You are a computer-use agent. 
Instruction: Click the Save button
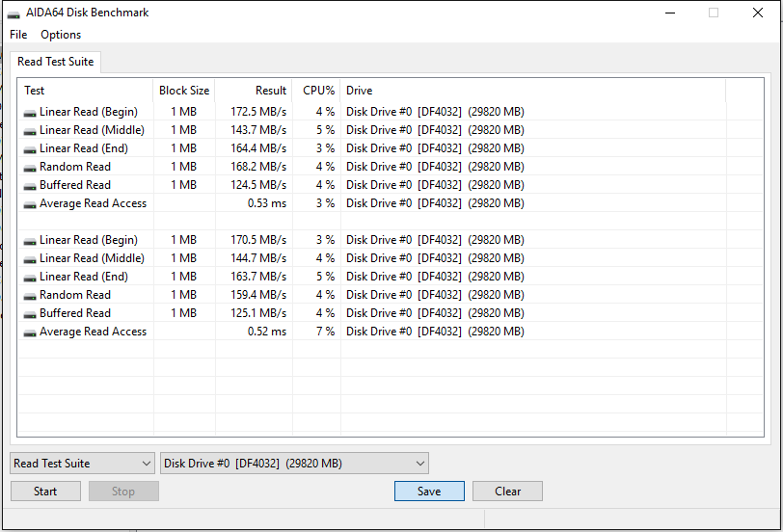coord(429,492)
